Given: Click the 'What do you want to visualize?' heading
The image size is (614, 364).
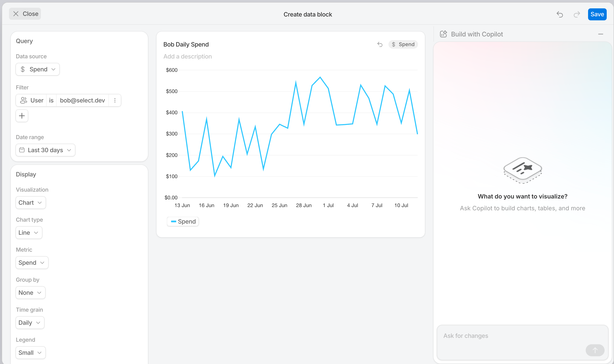Looking at the screenshot, I should point(522,196).
